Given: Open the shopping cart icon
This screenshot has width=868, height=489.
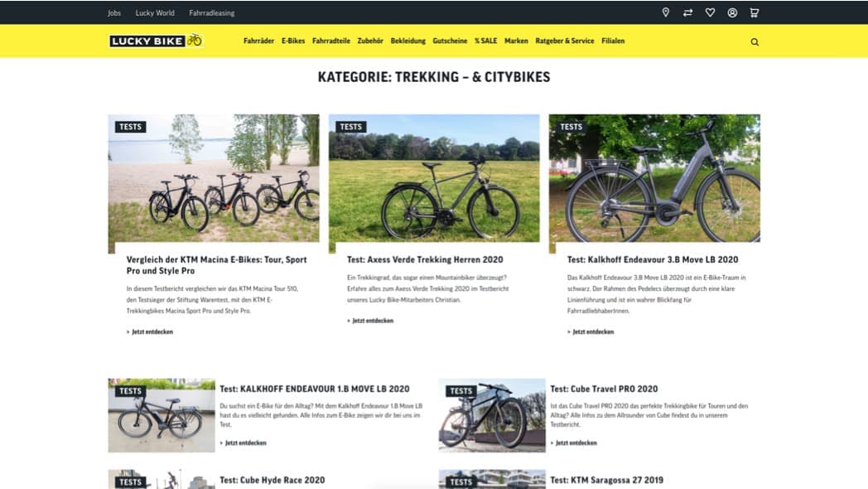Looking at the screenshot, I should pyautogui.click(x=754, y=12).
